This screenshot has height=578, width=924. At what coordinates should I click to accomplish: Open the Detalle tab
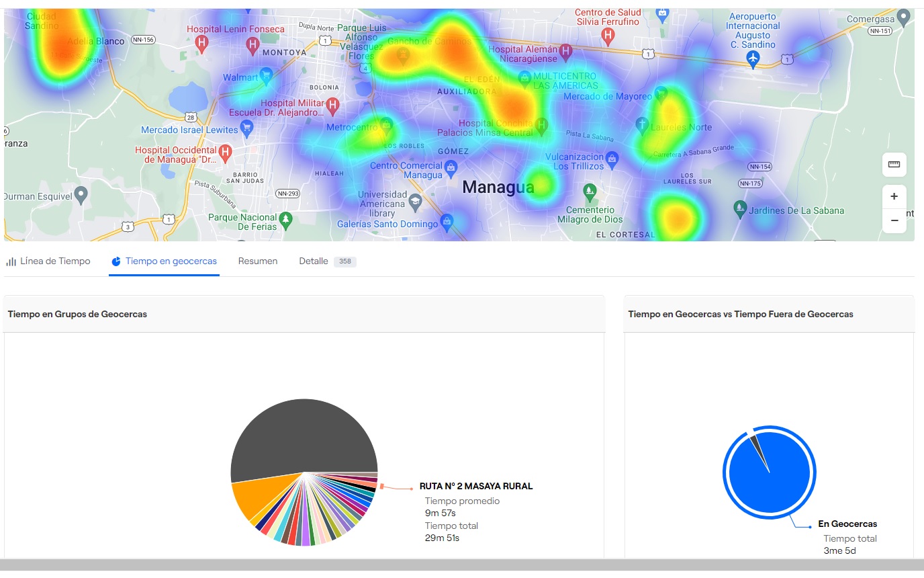[314, 261]
